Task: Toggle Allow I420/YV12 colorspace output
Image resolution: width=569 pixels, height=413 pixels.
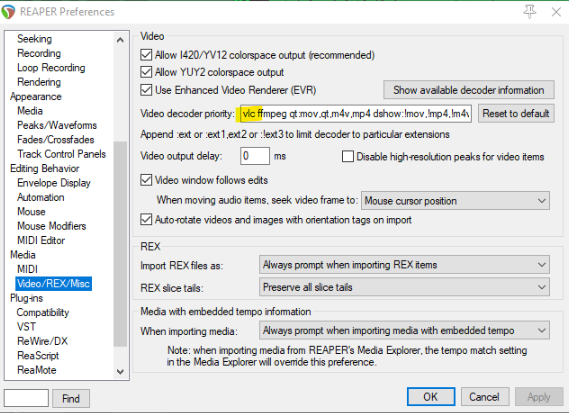Action: (146, 55)
